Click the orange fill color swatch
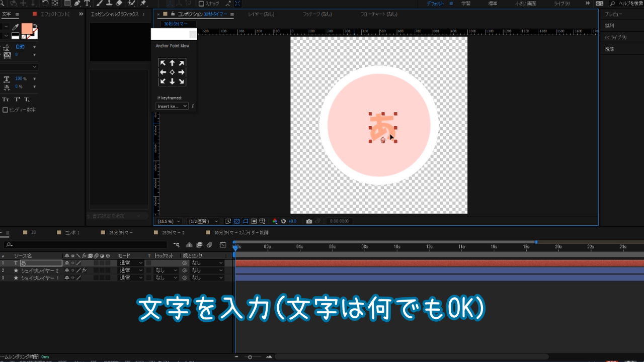The image size is (644, 362). (x=26, y=29)
